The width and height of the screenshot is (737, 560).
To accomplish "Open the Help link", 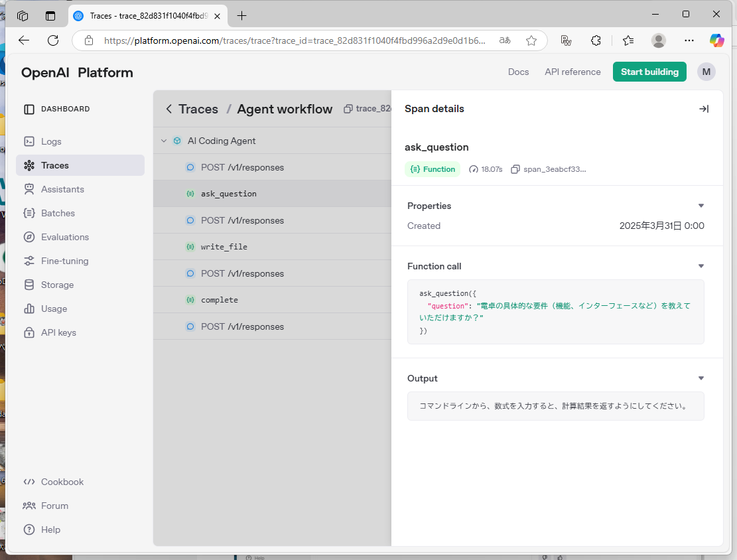I will pyautogui.click(x=42, y=530).
